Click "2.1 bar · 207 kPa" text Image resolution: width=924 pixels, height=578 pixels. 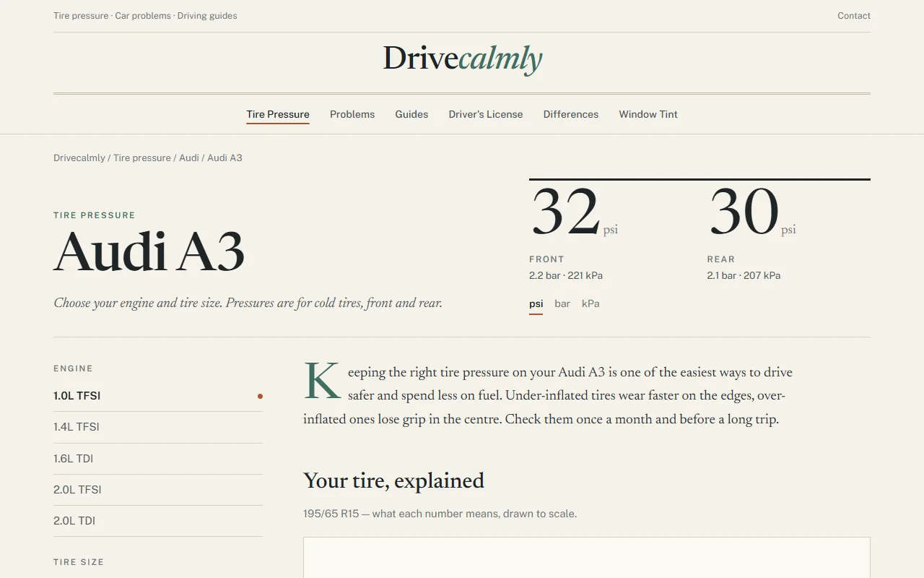point(744,275)
